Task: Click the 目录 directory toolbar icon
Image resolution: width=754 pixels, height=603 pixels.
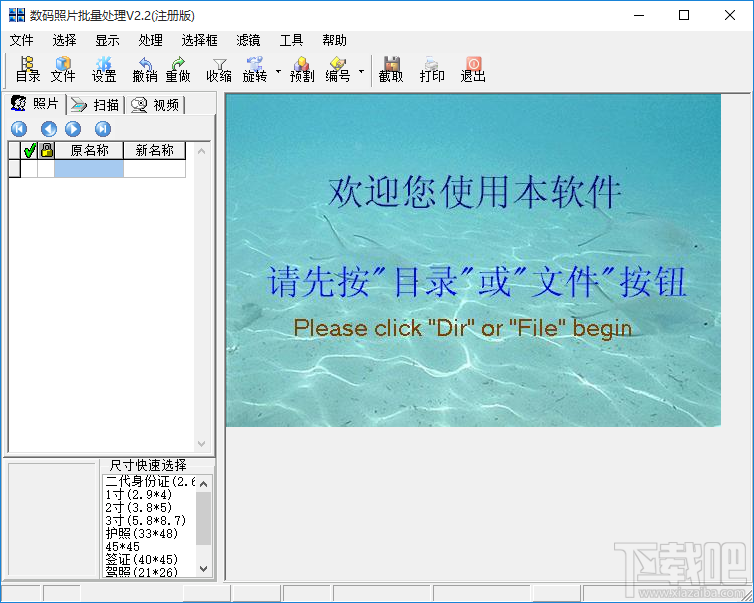Action: tap(27, 69)
